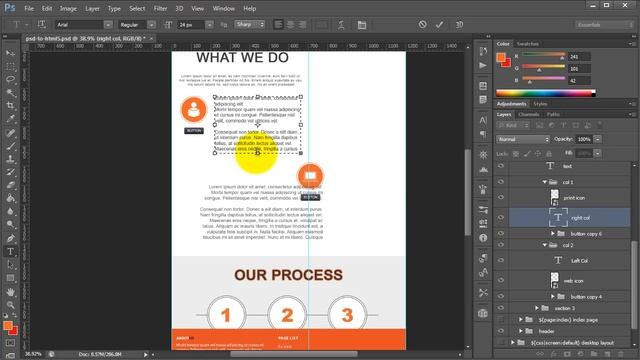Screen dimensions: 640x360
Task: Select the Eyedropper tool
Action: click(x=11, y=119)
